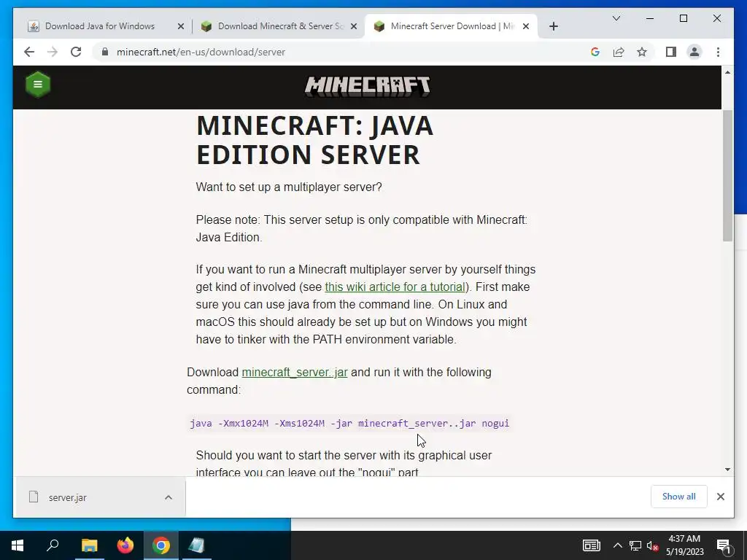Image resolution: width=747 pixels, height=560 pixels.
Task: Show hidden system tray icons
Action: coord(617,545)
